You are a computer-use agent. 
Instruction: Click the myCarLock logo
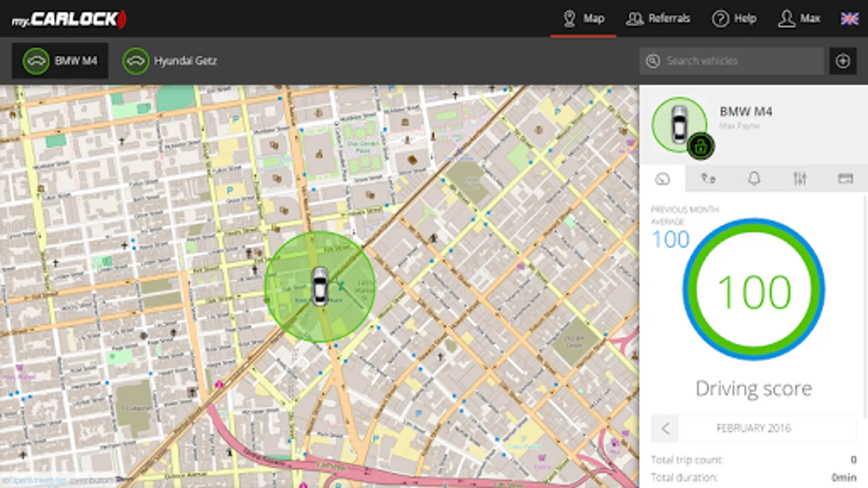tap(69, 20)
